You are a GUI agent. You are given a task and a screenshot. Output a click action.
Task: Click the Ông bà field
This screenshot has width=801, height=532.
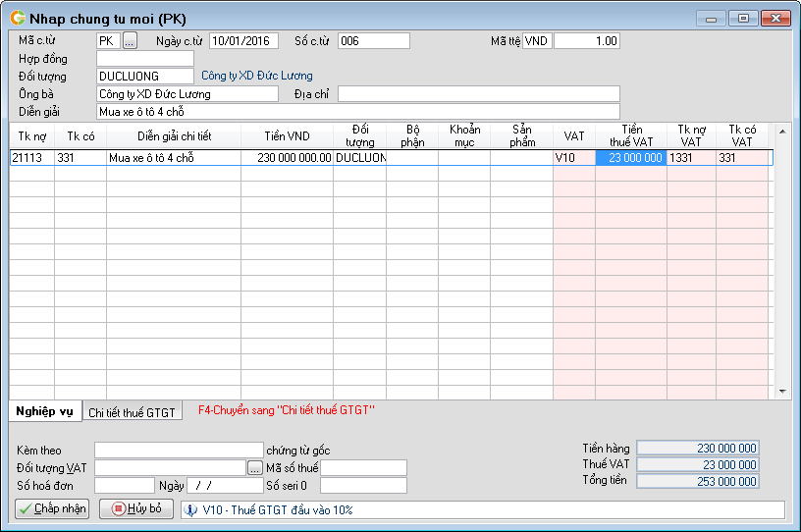(187, 94)
